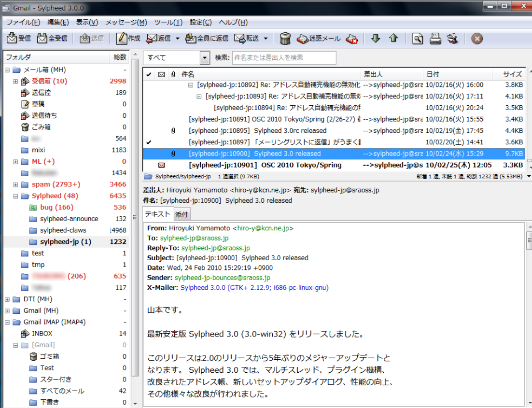Collapse thread of message 10892
This screenshot has width=532, height=408.
(191, 85)
